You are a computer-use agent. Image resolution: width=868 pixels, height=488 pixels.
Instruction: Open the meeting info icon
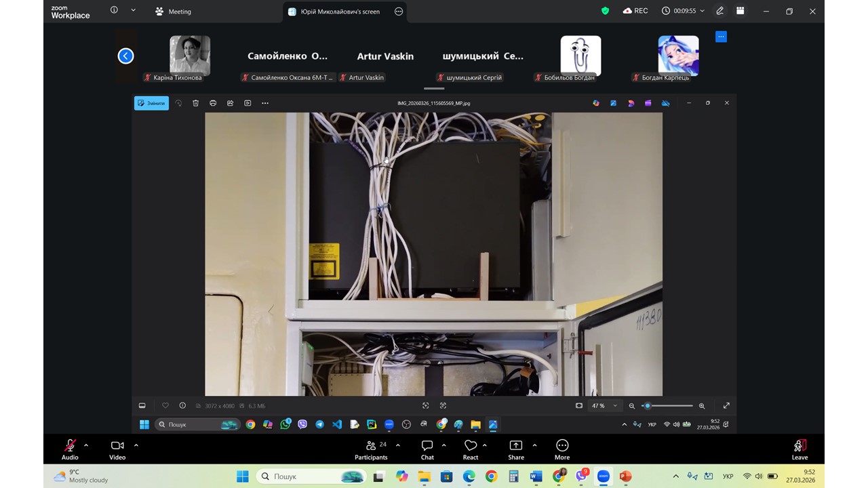(114, 11)
